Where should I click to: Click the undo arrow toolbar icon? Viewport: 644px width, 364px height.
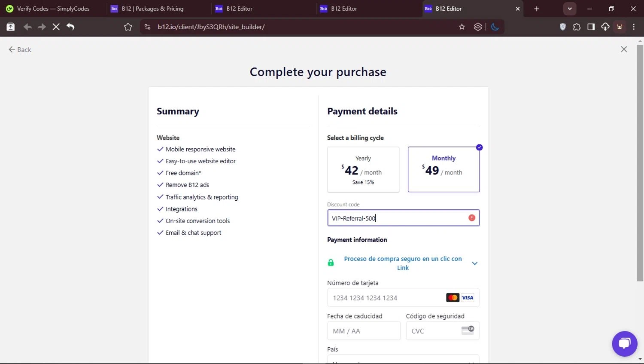point(70,27)
